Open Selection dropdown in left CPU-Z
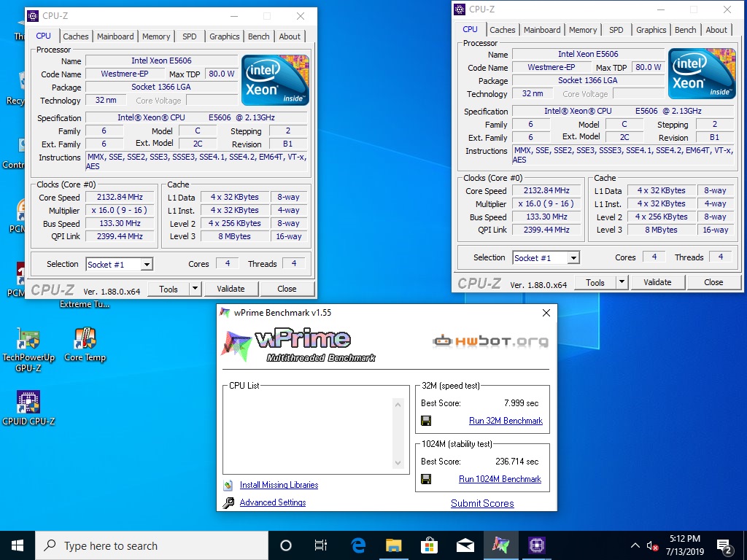747x560 pixels. click(x=147, y=264)
